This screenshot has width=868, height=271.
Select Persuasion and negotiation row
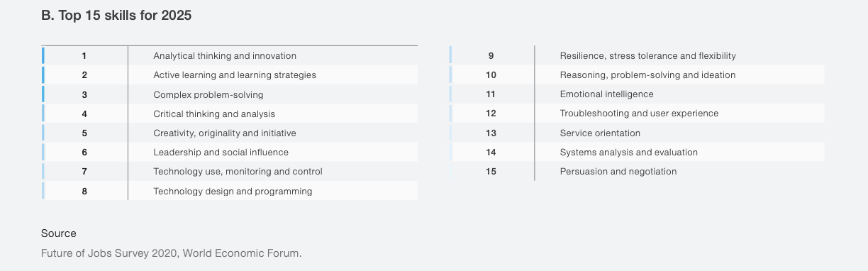637,171
